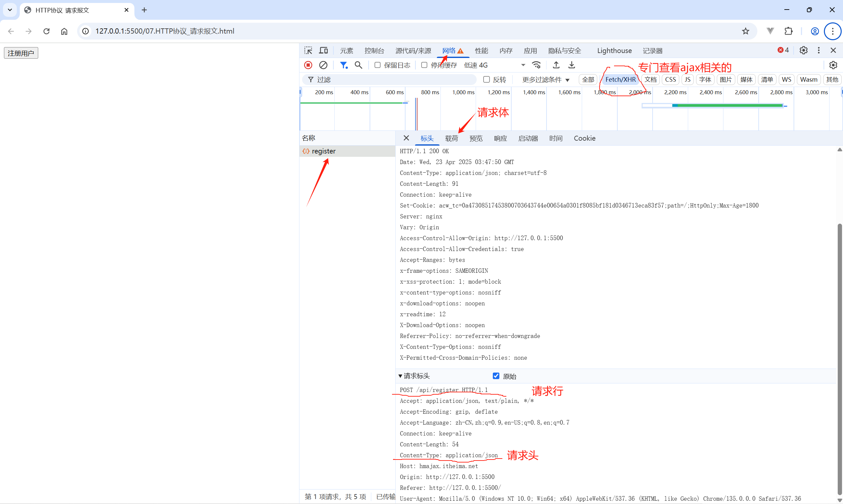Viewport: 843px width, 504px height.
Task: Go to the home page
Action: click(x=64, y=31)
